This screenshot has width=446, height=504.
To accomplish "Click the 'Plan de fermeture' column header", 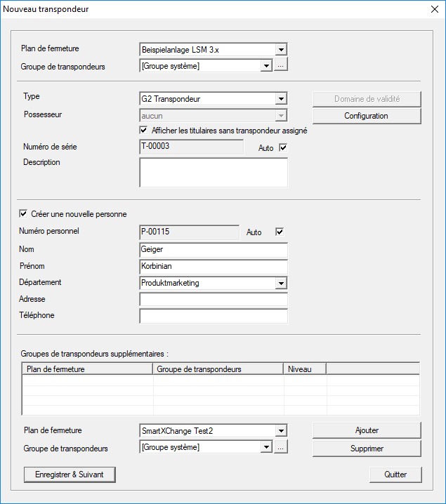I will tap(87, 369).
